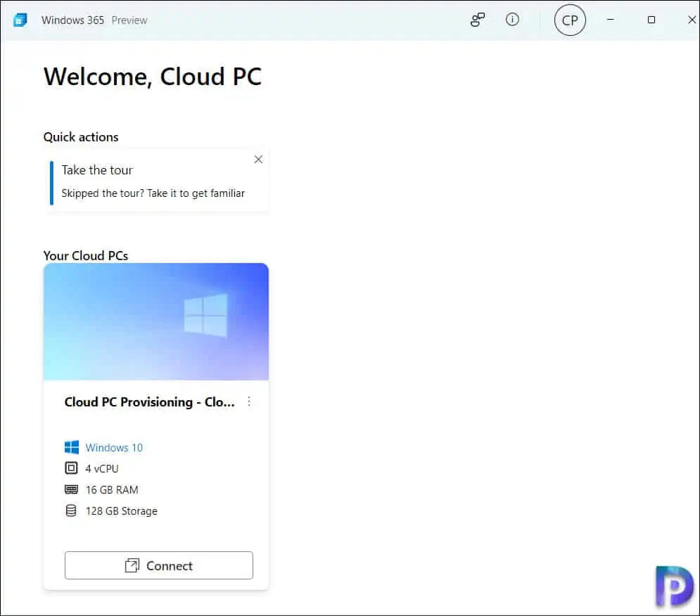Click the Welcome, Cloud PC heading
The height and width of the screenshot is (616, 700).
[152, 77]
